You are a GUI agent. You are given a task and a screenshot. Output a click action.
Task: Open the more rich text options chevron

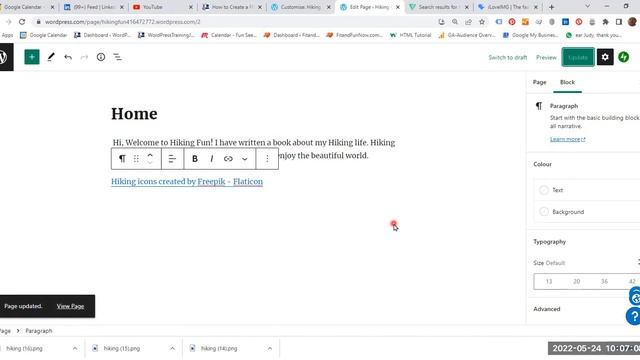(x=244, y=159)
